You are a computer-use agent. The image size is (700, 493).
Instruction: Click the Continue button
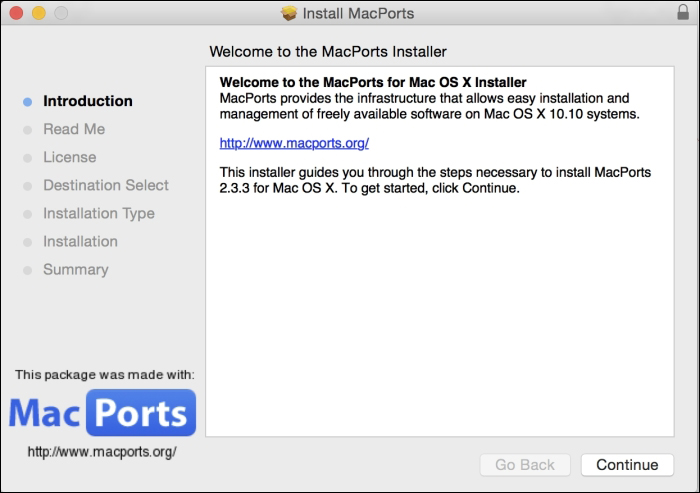(627, 465)
